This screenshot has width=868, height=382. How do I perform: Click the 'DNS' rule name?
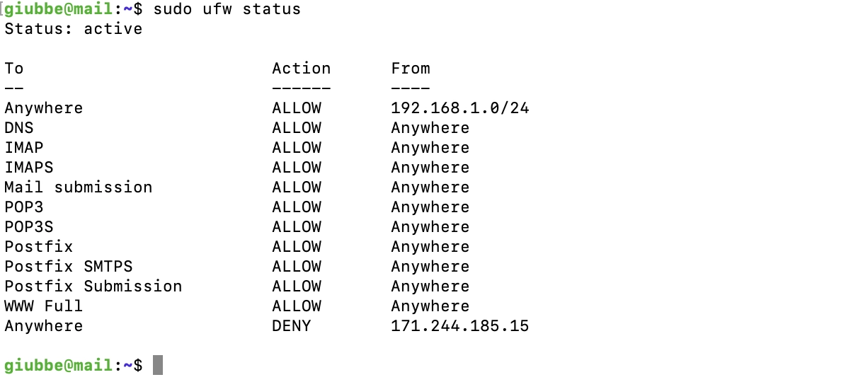tap(19, 128)
